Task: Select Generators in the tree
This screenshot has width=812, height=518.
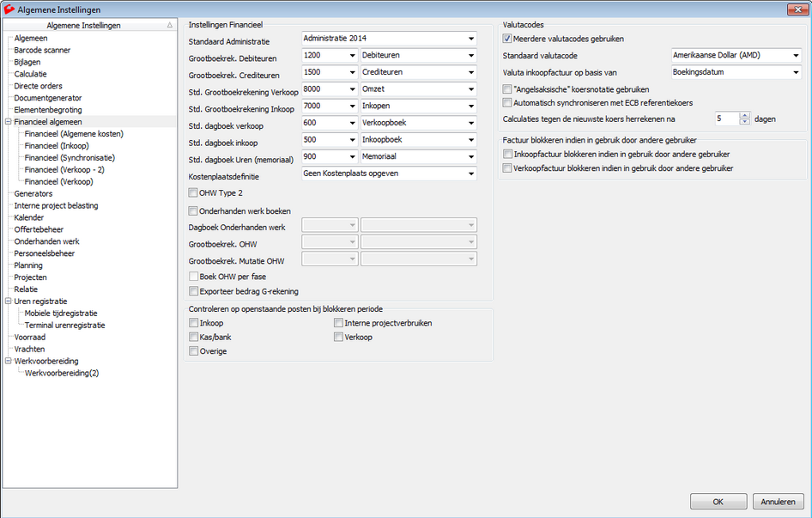Action: pyautogui.click(x=33, y=193)
